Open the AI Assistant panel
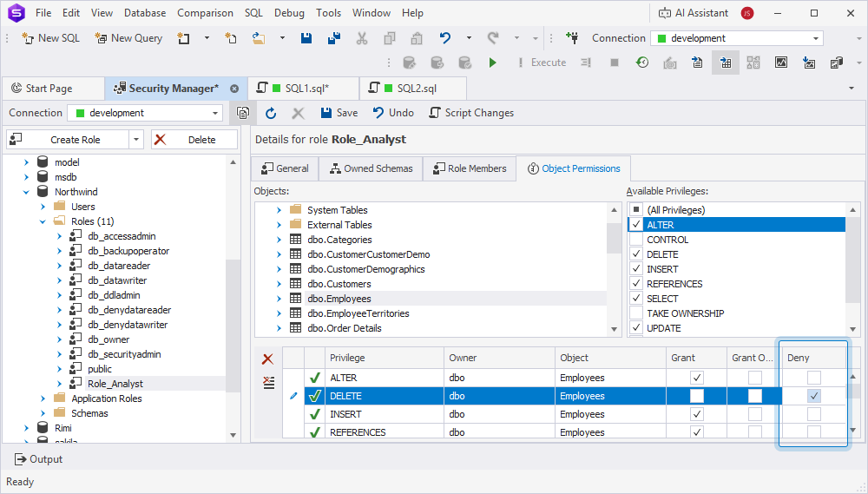This screenshot has width=868, height=494. coord(693,13)
